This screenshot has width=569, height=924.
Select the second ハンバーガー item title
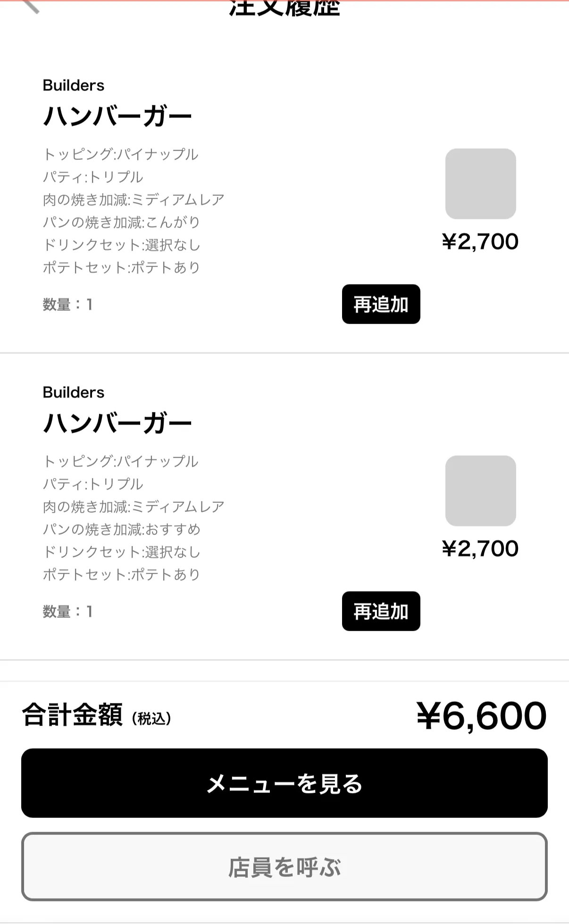117,423
